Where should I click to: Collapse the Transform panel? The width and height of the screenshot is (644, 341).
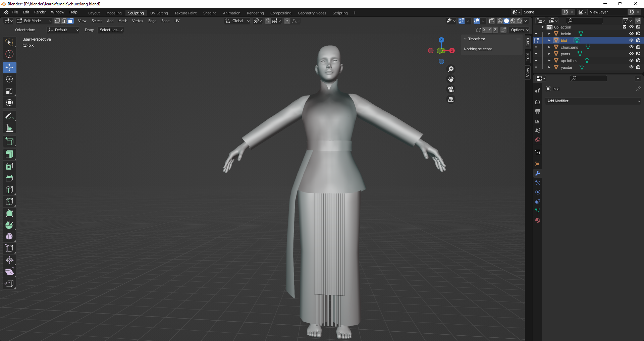tap(465, 39)
